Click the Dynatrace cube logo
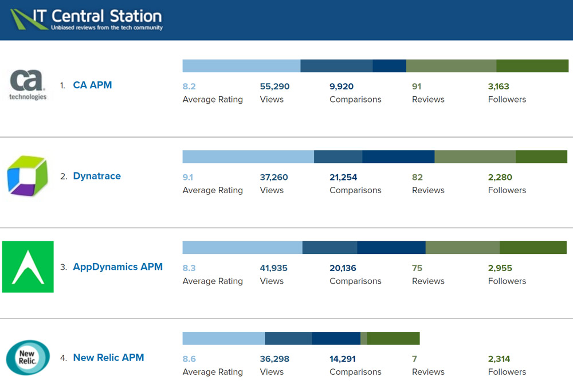Screen dimensions: 573x392 [28, 176]
